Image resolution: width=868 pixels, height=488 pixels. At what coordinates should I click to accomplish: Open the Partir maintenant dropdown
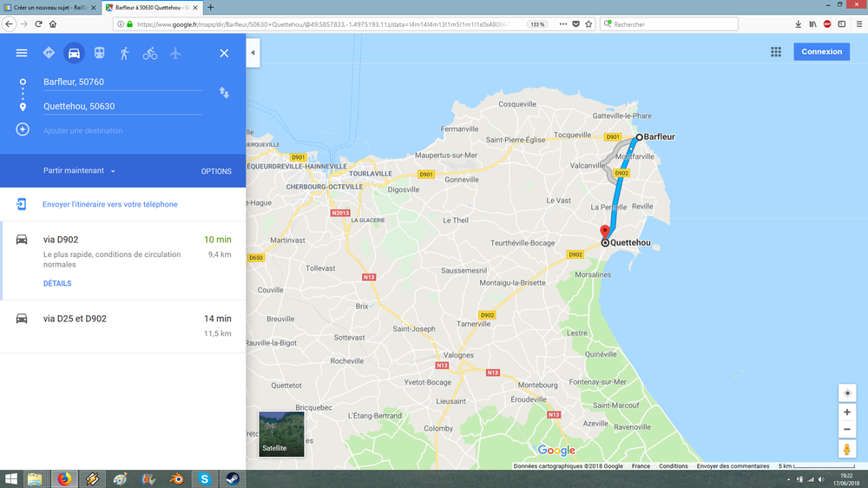(79, 170)
